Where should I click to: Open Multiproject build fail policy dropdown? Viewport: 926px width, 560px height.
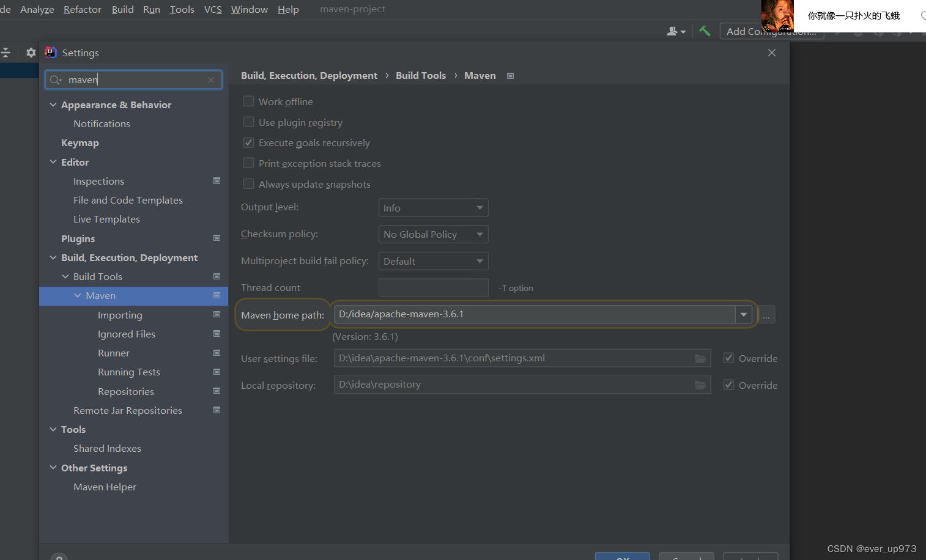433,261
